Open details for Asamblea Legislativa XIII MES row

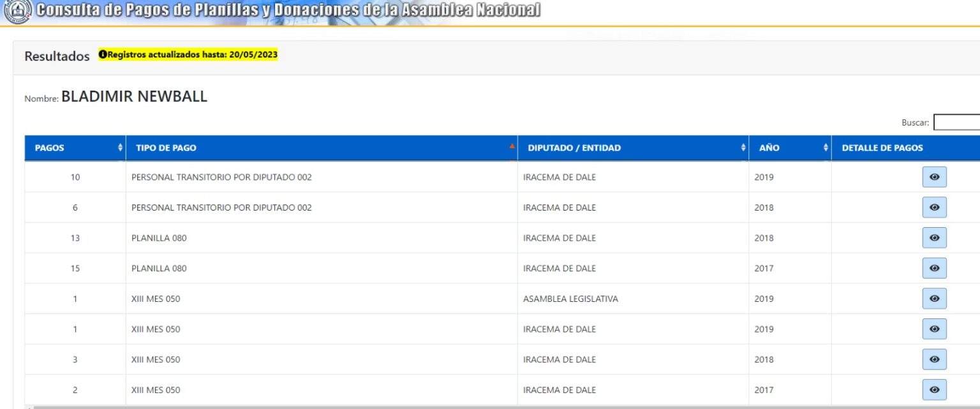pyautogui.click(x=934, y=299)
